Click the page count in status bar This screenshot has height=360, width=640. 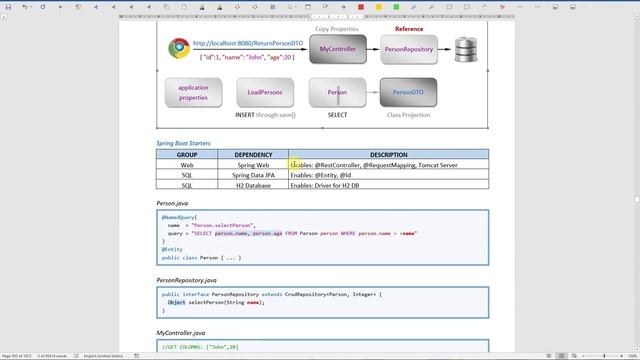coord(17,356)
